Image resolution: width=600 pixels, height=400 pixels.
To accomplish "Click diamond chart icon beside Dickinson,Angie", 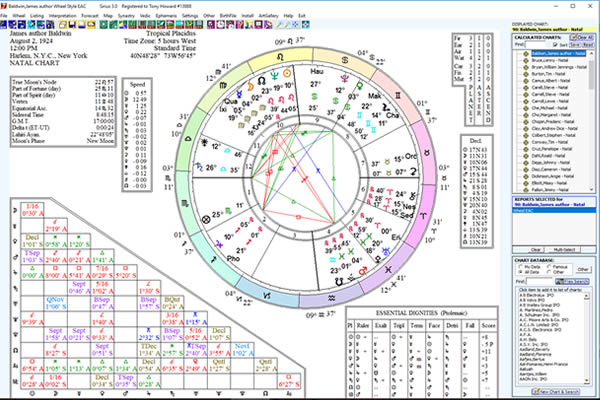I will (526, 176).
